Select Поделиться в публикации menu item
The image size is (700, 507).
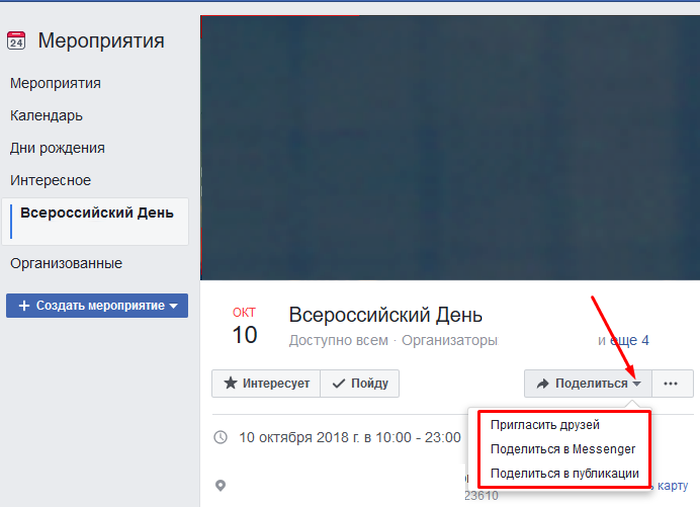[564, 473]
